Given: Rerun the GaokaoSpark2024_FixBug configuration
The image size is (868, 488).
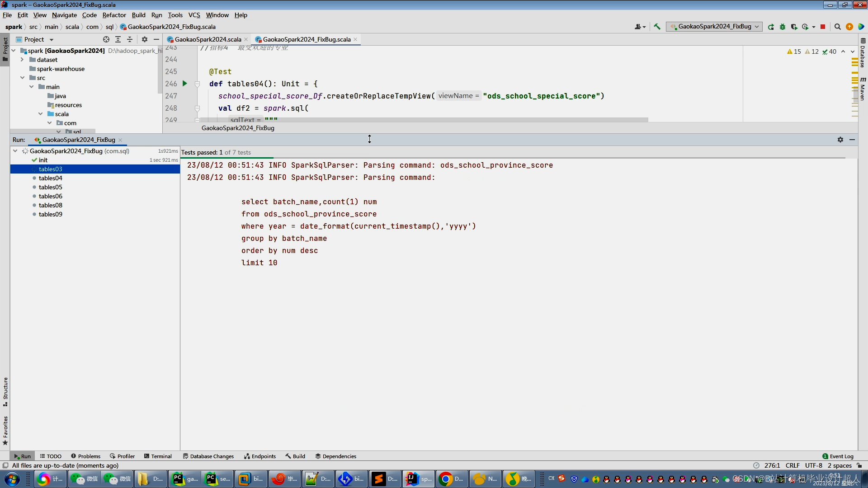Looking at the screenshot, I should pyautogui.click(x=771, y=27).
